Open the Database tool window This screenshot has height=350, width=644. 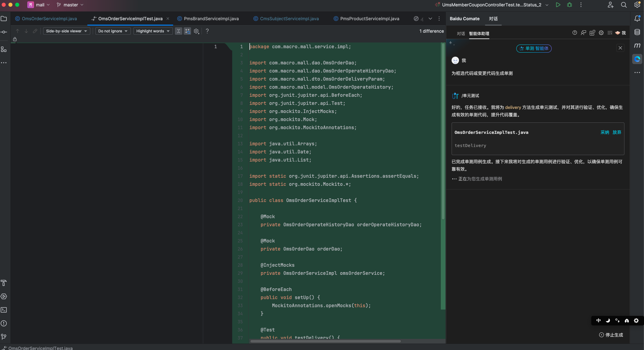point(637,32)
